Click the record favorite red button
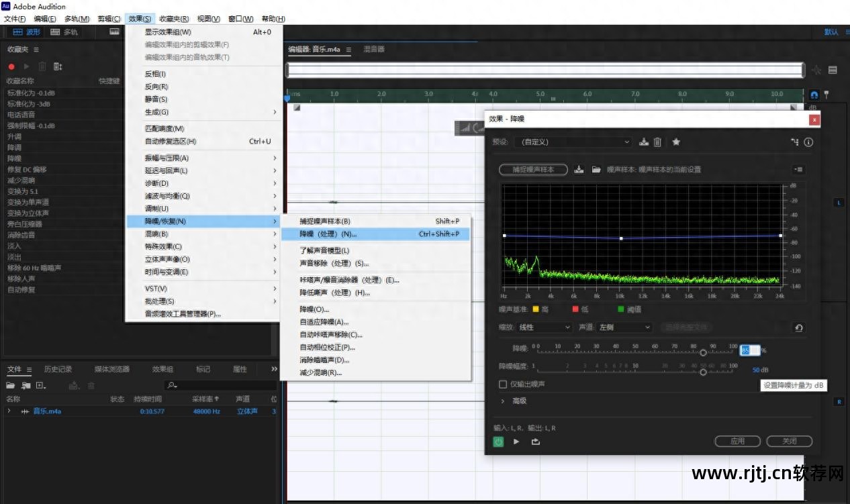 [11, 66]
